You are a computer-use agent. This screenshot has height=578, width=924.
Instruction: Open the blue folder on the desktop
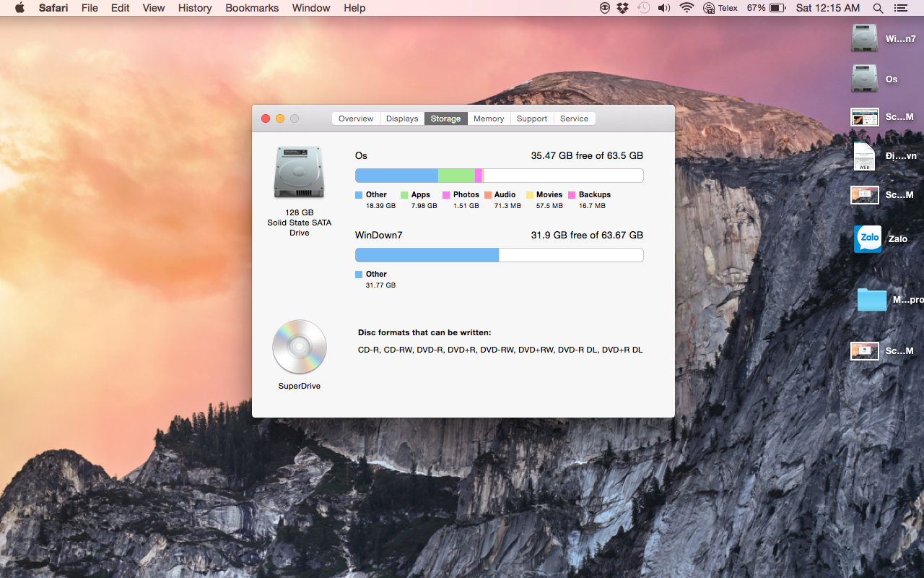871,300
